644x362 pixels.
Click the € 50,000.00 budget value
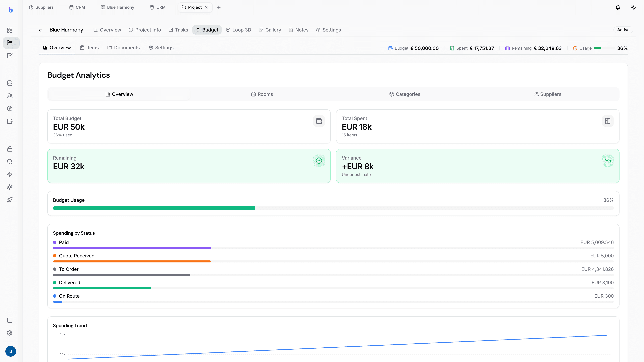tap(424, 48)
